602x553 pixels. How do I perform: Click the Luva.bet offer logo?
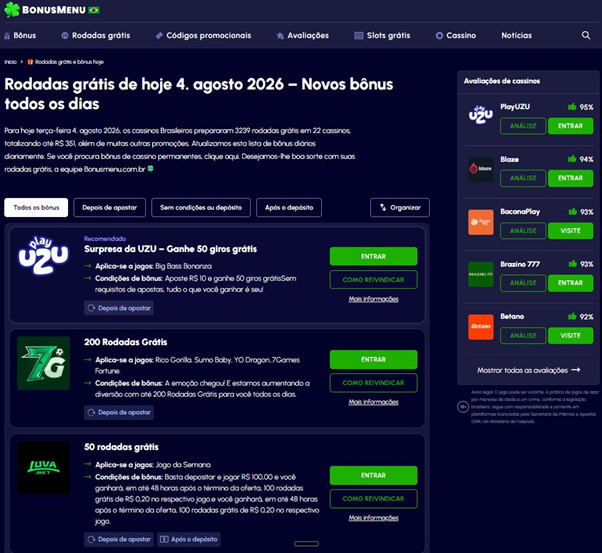(x=44, y=468)
